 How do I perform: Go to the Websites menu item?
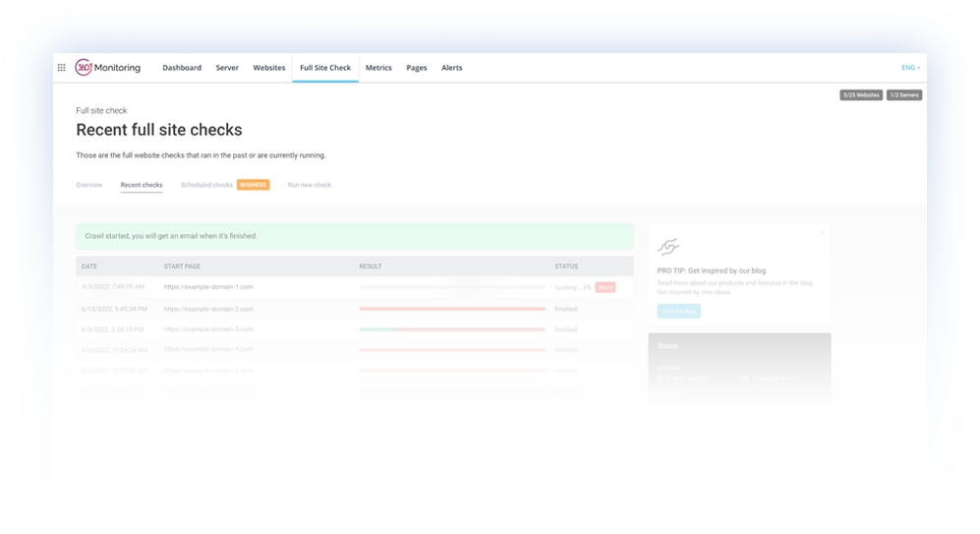point(269,68)
